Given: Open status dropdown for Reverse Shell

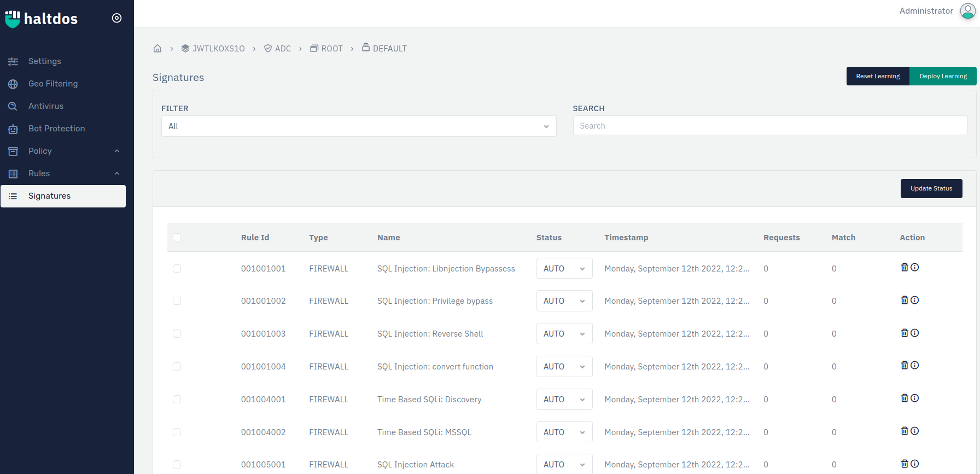Looking at the screenshot, I should coord(564,334).
